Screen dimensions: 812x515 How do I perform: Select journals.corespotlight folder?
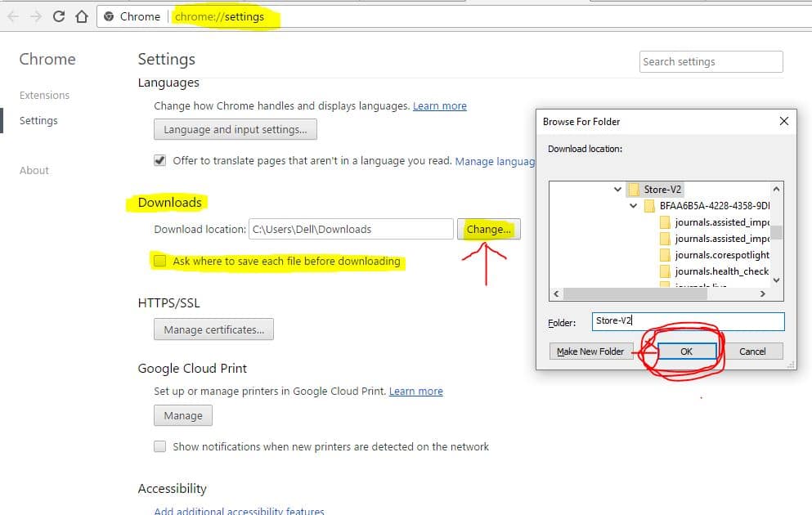[x=722, y=255]
